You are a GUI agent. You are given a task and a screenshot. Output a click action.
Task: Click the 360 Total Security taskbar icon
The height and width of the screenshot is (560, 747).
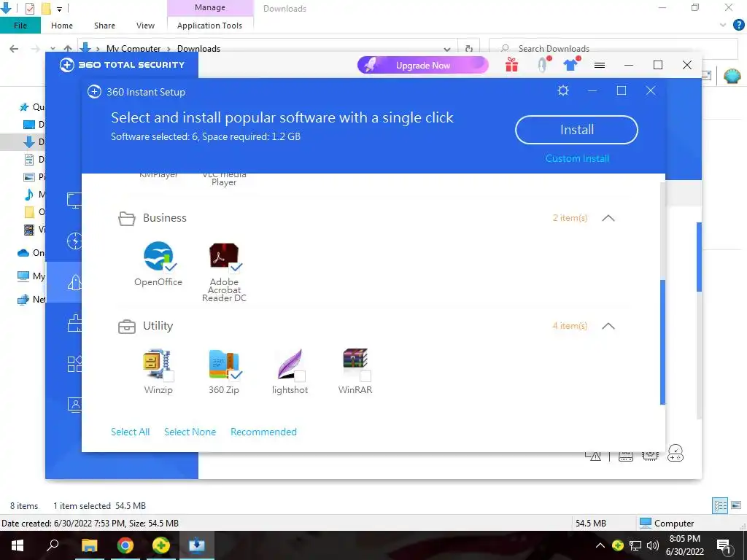pyautogui.click(x=160, y=545)
